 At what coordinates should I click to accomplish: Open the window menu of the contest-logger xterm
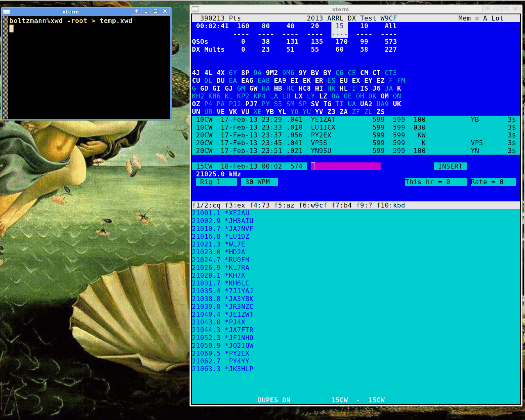pyautogui.click(x=195, y=9)
